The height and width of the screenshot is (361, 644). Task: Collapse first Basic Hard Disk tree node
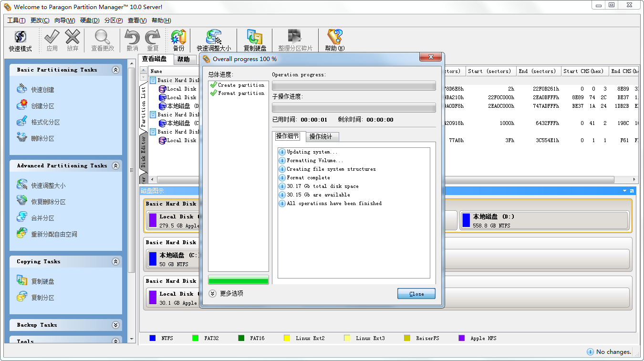click(153, 80)
